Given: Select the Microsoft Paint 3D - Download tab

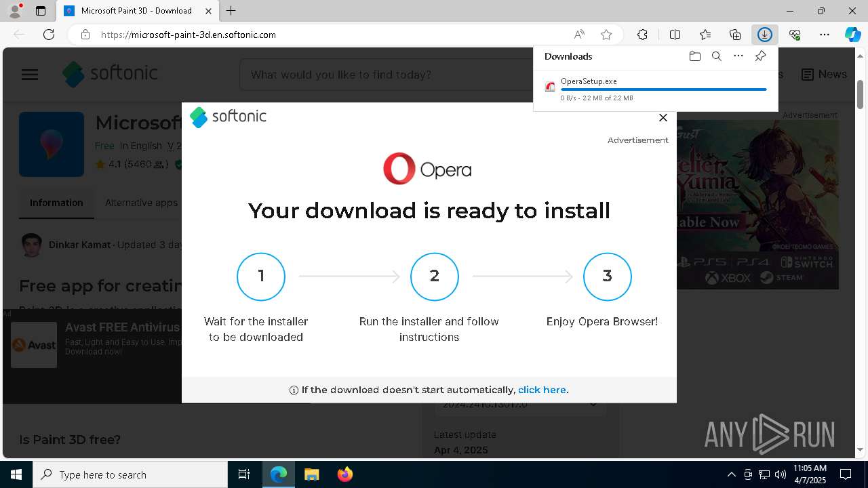Looking at the screenshot, I should pos(137,11).
